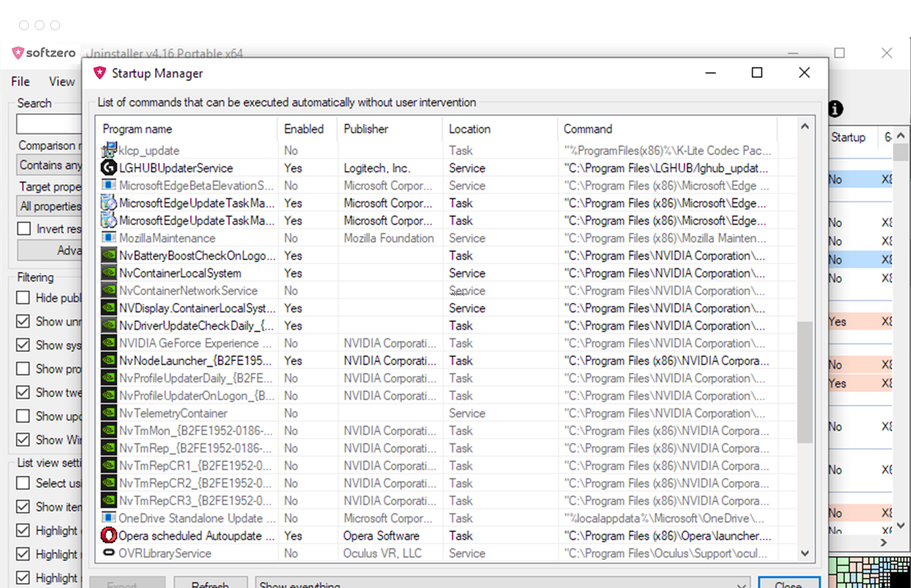Uncheck the Show system components checkbox
Viewport: 911px width, 588px height.
[x=23, y=345]
